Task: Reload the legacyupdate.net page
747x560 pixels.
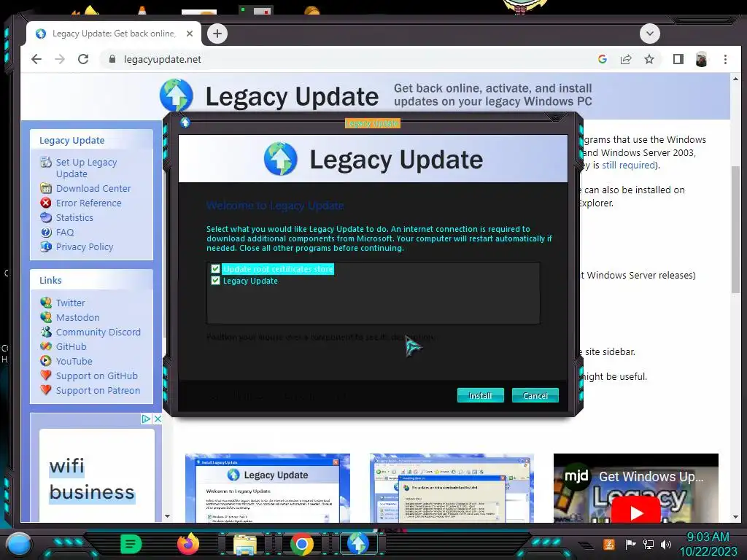Action: click(x=83, y=59)
